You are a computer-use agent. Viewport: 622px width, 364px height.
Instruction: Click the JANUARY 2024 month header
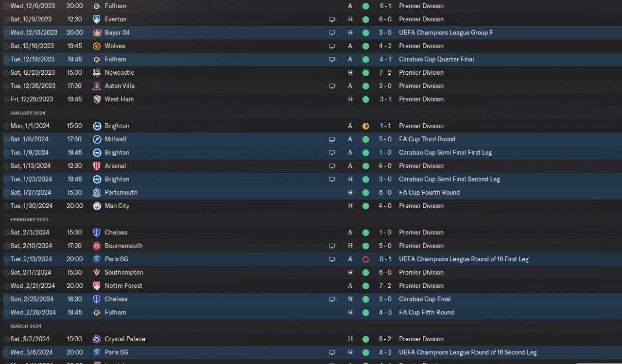click(x=28, y=113)
